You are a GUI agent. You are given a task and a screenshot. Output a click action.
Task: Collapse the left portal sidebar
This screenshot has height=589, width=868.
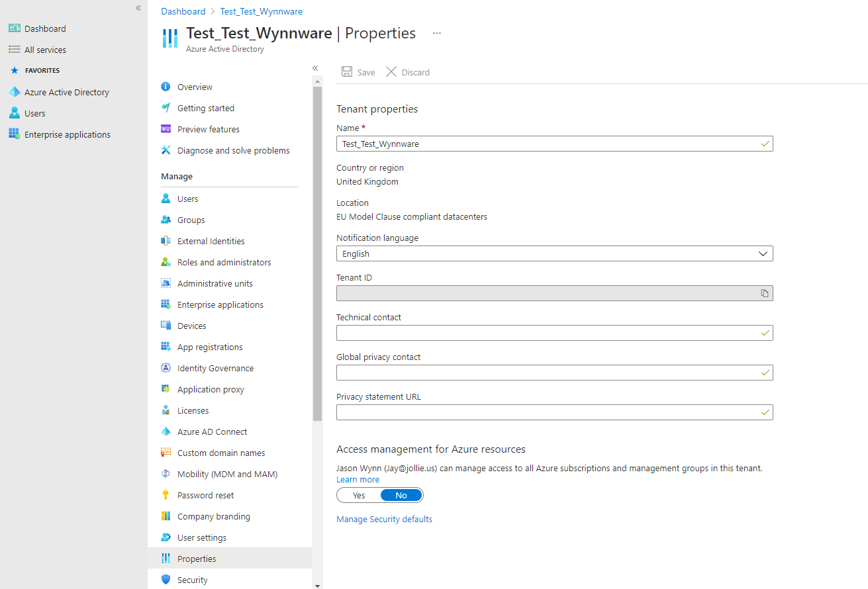pyautogui.click(x=138, y=8)
